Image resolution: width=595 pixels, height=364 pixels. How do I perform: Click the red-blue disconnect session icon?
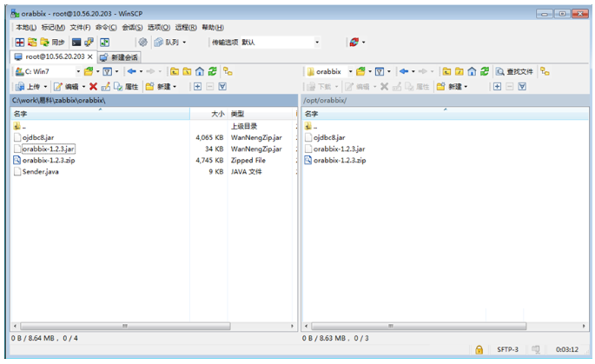[354, 42]
